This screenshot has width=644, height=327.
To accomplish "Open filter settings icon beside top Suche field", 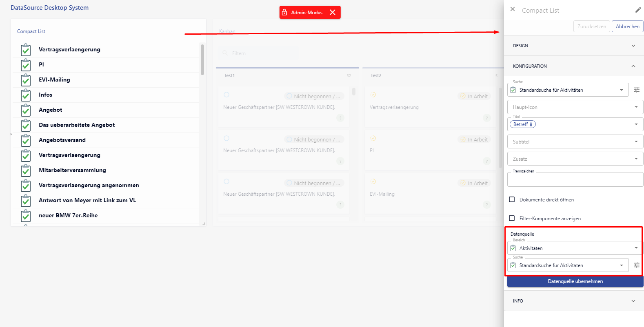I will click(x=636, y=90).
